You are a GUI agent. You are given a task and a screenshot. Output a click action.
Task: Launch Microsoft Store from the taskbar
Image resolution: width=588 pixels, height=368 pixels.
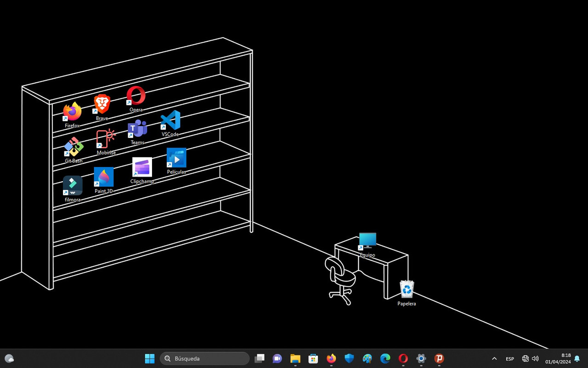click(313, 358)
